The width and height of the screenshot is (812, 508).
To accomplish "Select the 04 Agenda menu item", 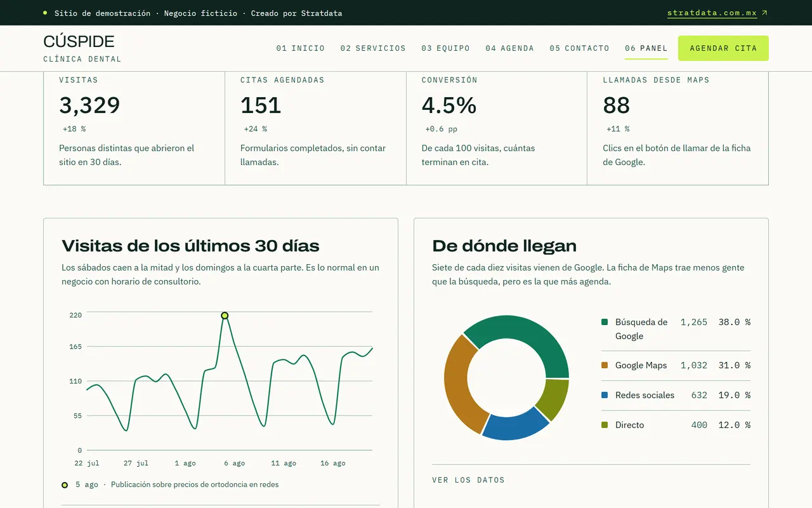I will point(510,48).
